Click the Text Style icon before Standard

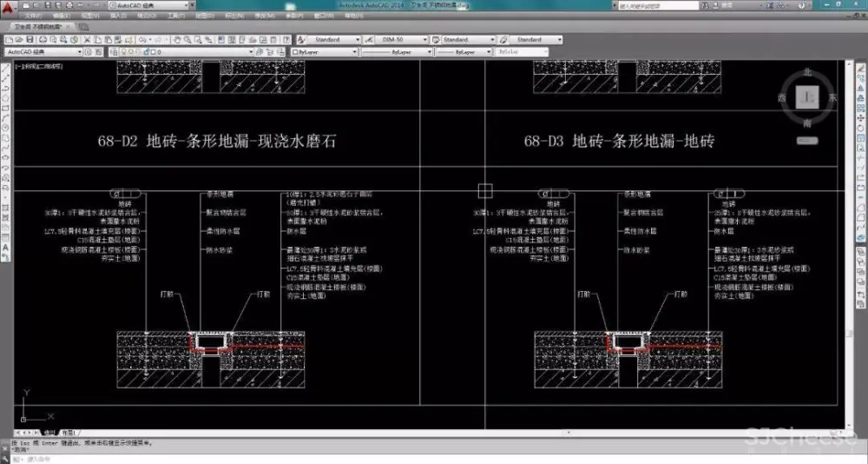(300, 40)
